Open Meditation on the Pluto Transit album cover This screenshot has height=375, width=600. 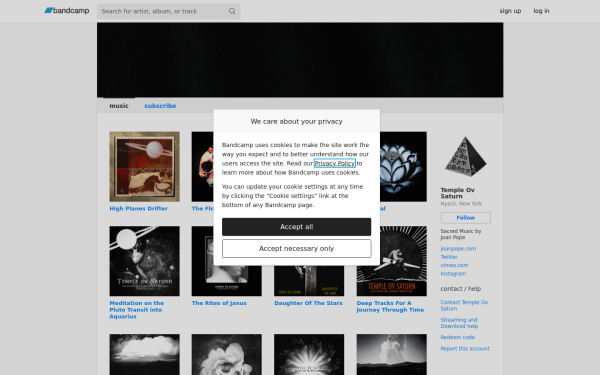(x=144, y=261)
